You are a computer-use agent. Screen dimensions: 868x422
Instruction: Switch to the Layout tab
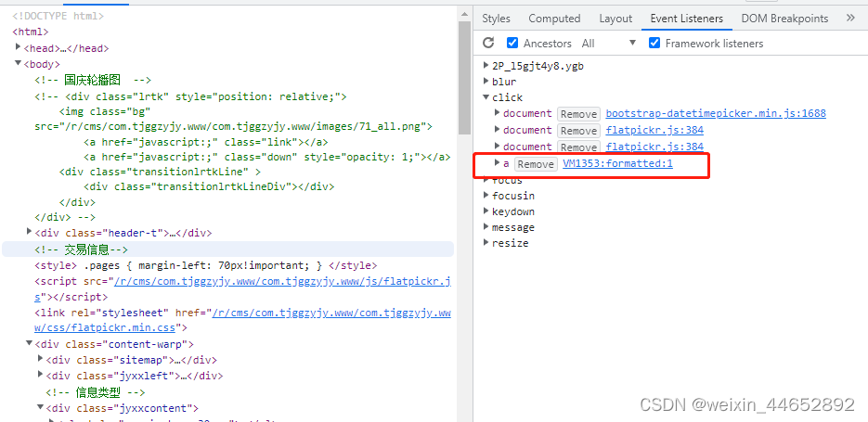pos(615,19)
